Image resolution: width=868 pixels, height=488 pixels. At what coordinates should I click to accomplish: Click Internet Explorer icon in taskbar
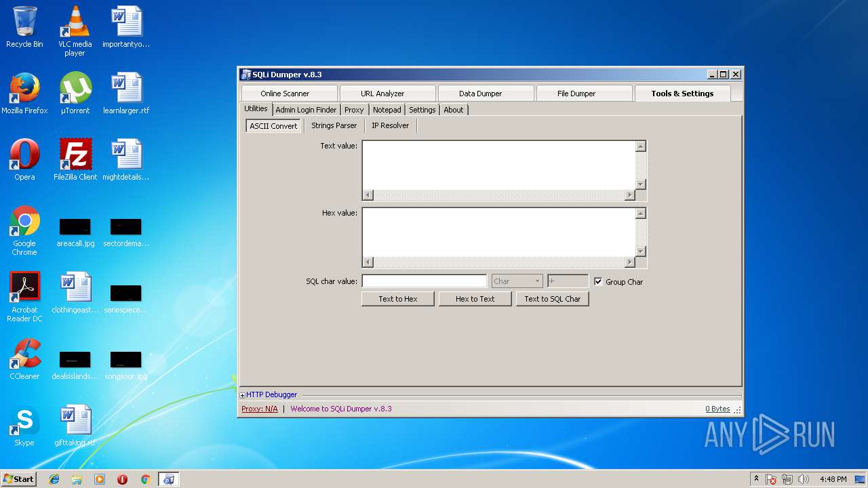coord(54,479)
